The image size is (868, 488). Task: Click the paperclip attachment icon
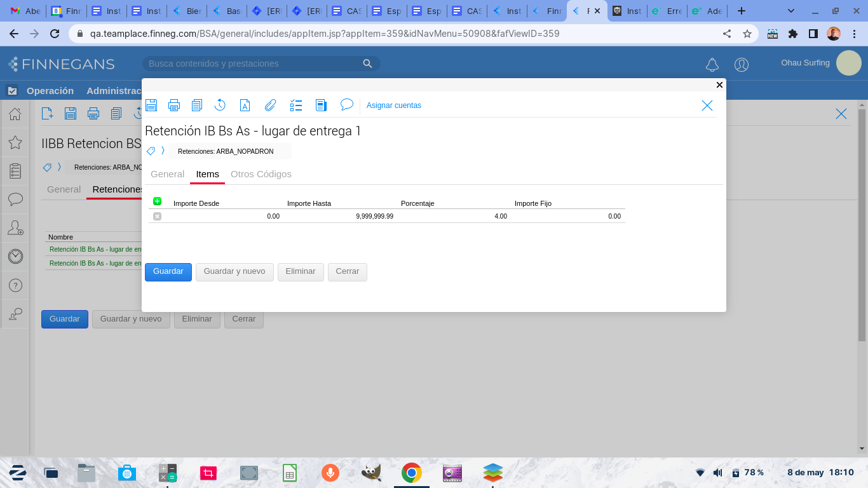pos(271,105)
